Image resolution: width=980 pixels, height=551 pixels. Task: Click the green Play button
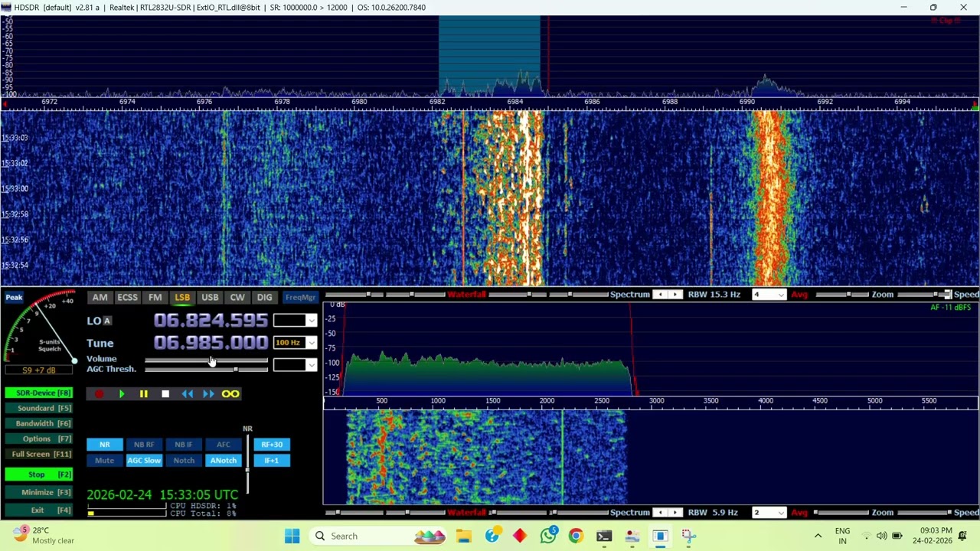click(x=122, y=394)
